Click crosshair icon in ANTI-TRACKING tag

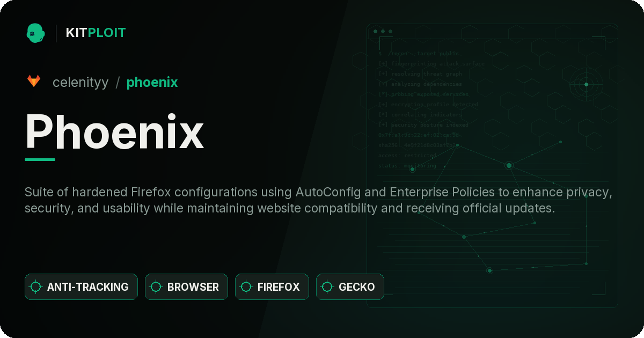(36, 287)
